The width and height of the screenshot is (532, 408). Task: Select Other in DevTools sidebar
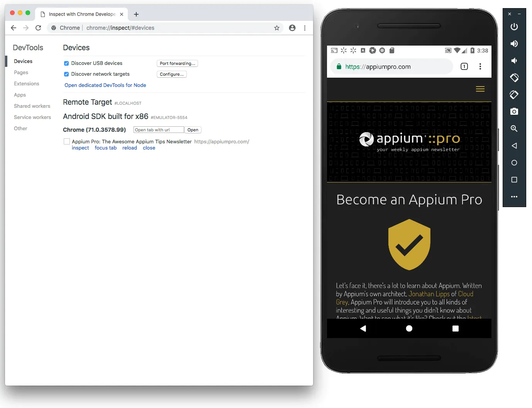pyautogui.click(x=20, y=128)
